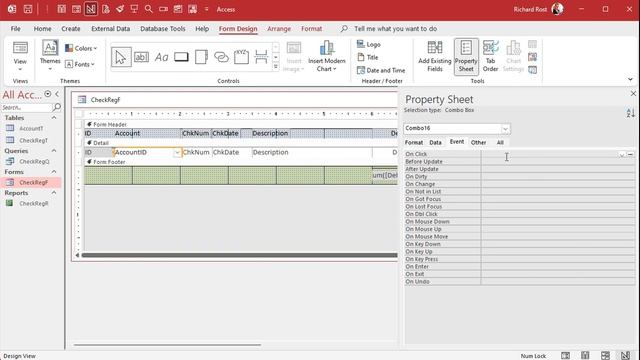Save the database from the quick access toolbar
This screenshot has height=360, width=640.
(x=28, y=9)
